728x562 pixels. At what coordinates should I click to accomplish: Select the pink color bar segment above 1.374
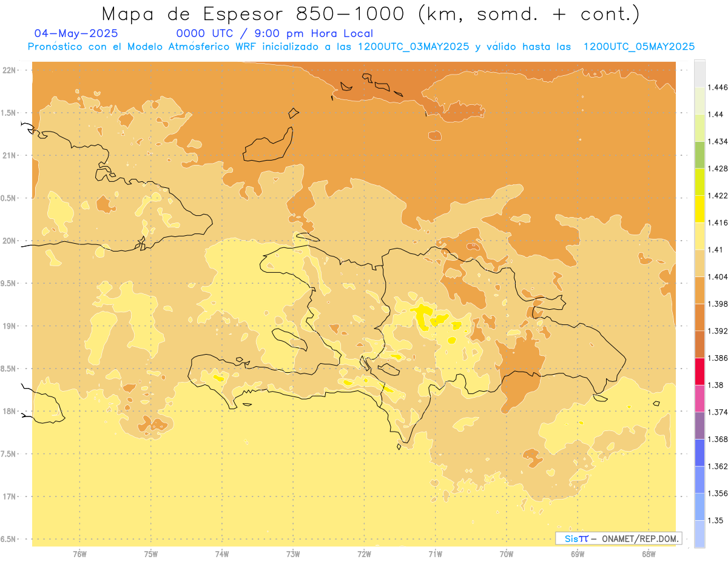tap(699, 398)
